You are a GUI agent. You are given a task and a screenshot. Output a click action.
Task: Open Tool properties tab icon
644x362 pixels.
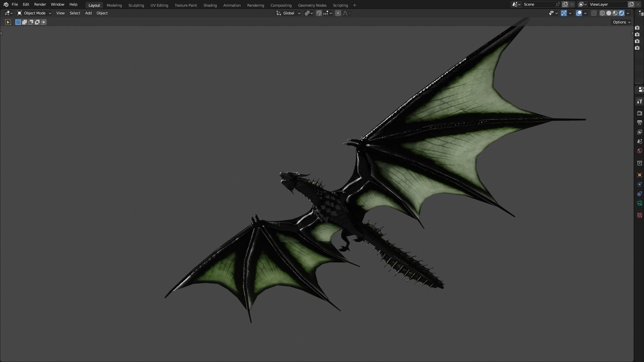coord(639,101)
